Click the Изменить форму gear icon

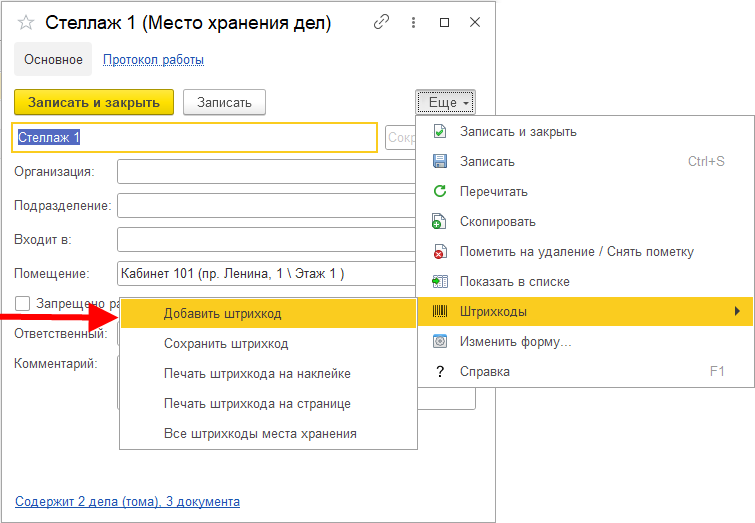439,342
